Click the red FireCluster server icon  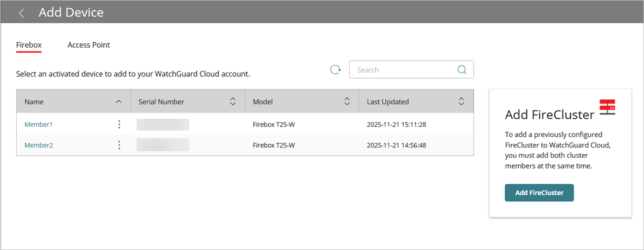pos(607,107)
